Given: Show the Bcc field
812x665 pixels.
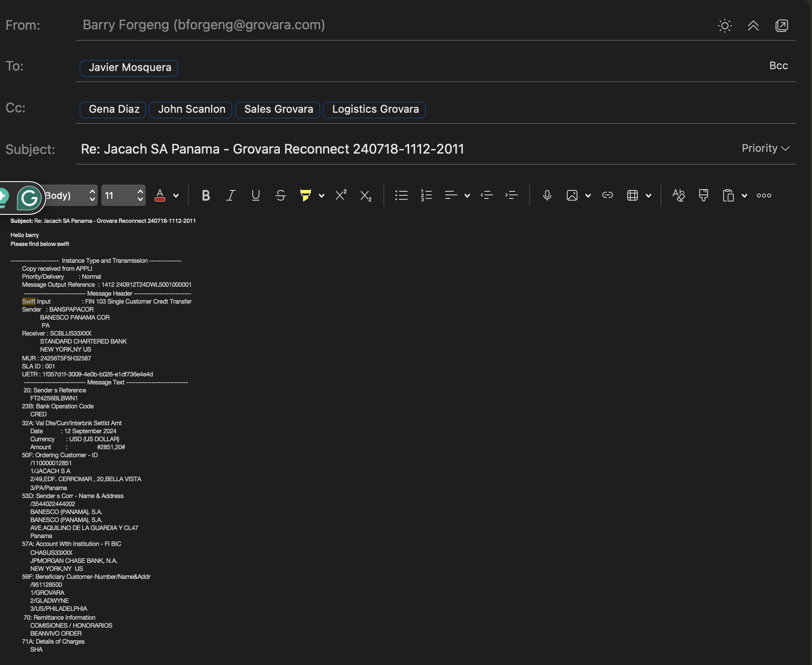Looking at the screenshot, I should [x=778, y=66].
